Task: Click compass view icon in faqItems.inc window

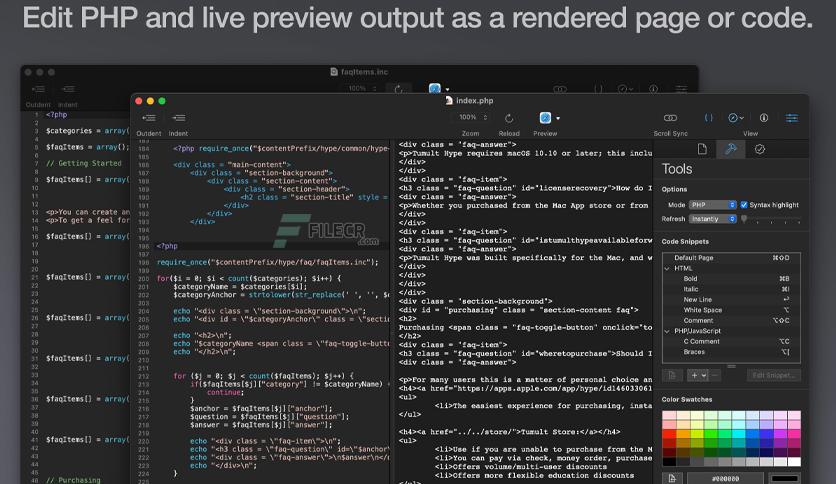Action: point(625,89)
